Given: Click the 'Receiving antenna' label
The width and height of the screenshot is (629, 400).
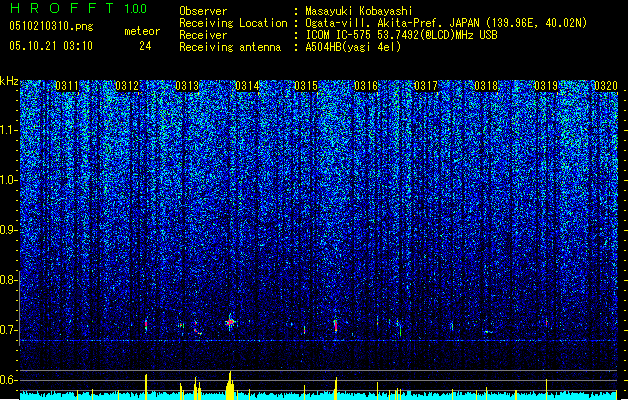Looking at the screenshot, I should click(230, 47).
